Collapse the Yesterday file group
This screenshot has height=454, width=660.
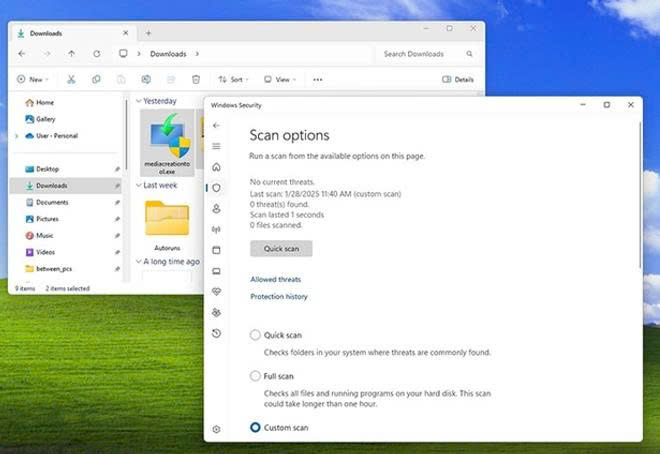tap(138, 101)
